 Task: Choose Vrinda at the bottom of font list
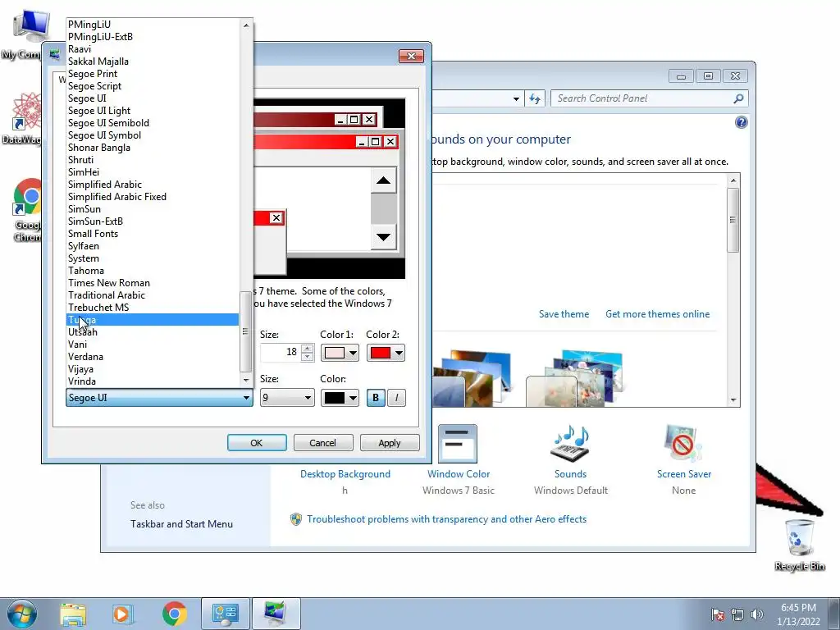[x=152, y=381]
